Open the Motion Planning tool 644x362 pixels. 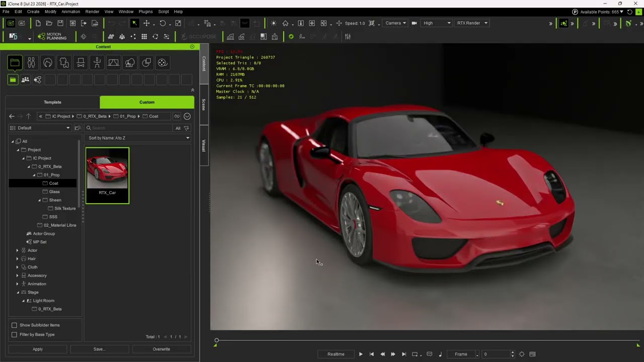coord(52,37)
